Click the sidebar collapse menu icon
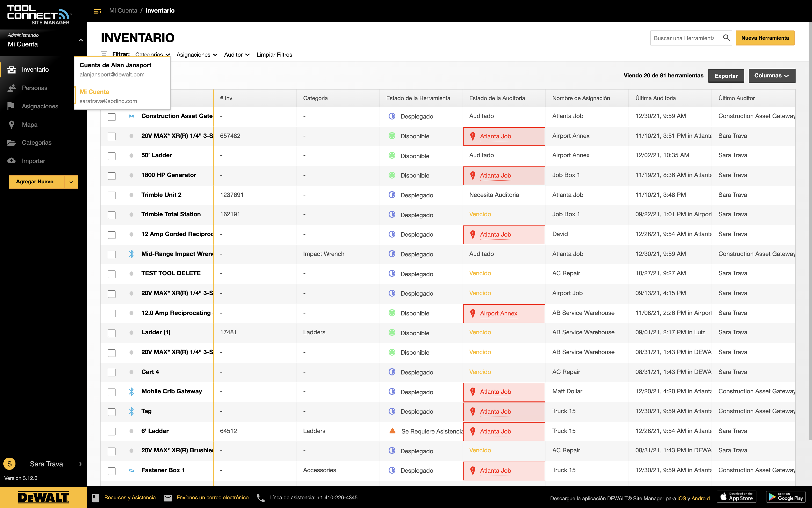Screen dimensions: 812x508 point(97,11)
